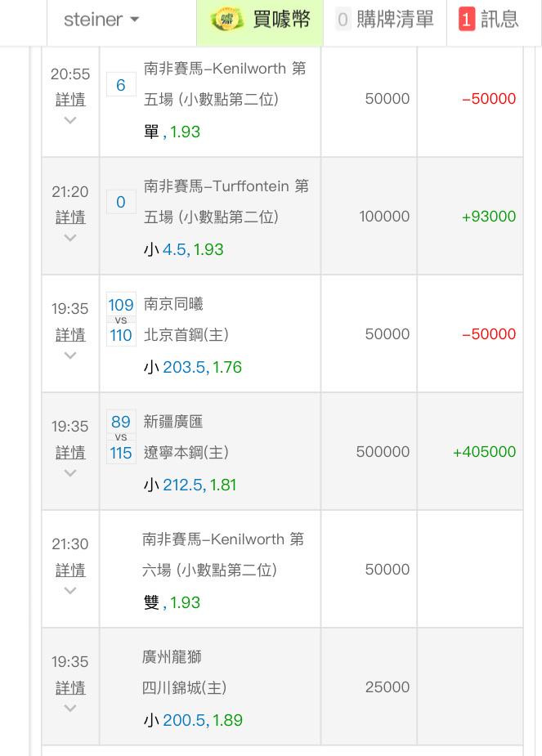Click score box 110 for 北京首鋼

pos(121,335)
